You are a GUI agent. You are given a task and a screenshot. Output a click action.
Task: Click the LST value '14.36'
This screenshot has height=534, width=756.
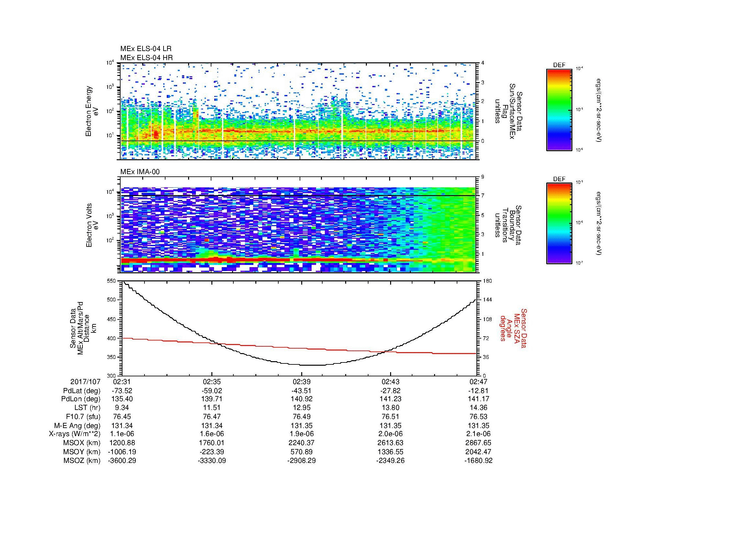(478, 408)
